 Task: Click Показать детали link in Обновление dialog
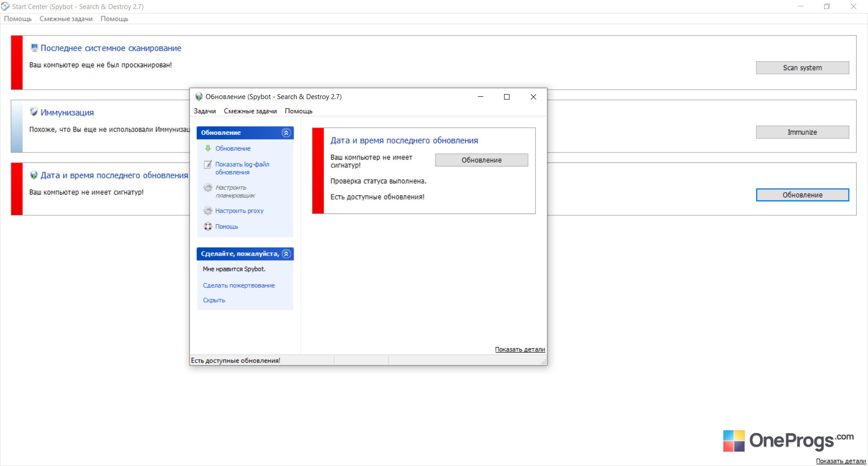click(520, 349)
